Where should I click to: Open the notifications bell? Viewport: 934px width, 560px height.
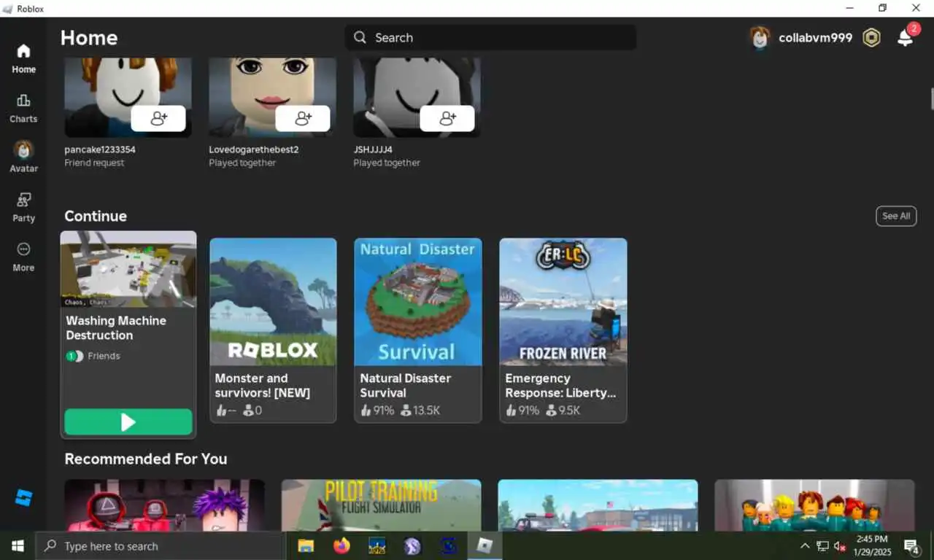tap(906, 38)
